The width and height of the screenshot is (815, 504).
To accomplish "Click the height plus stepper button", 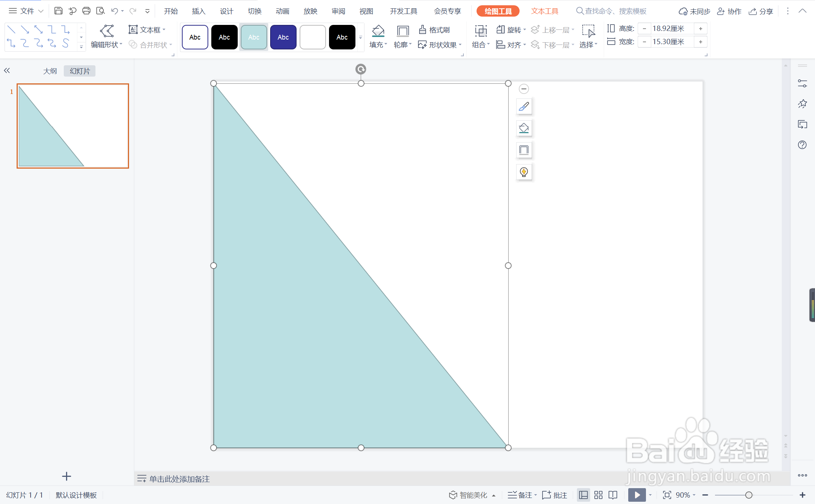I will point(701,29).
